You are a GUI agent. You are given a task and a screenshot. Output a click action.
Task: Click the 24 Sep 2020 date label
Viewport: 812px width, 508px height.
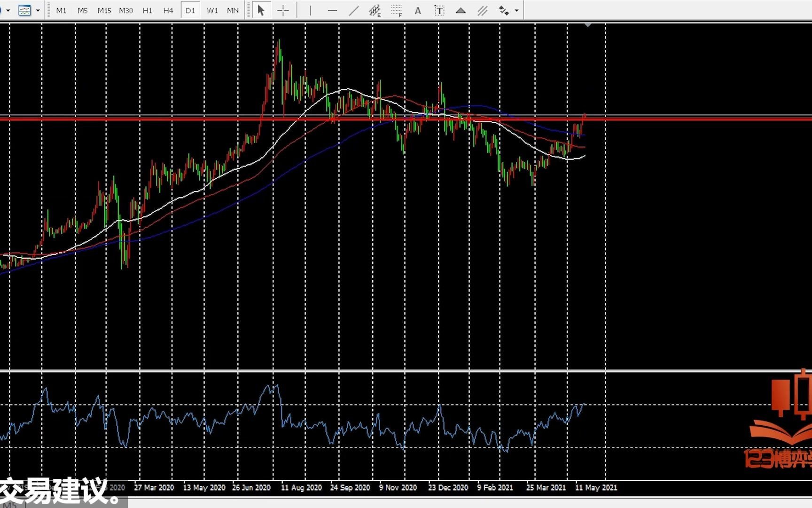pos(350,488)
